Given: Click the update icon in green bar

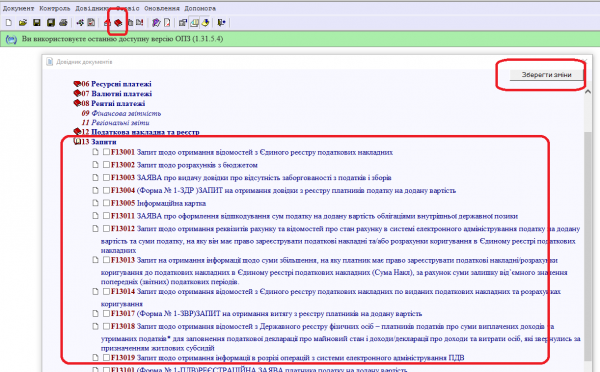Looking at the screenshot, I should coord(11,39).
